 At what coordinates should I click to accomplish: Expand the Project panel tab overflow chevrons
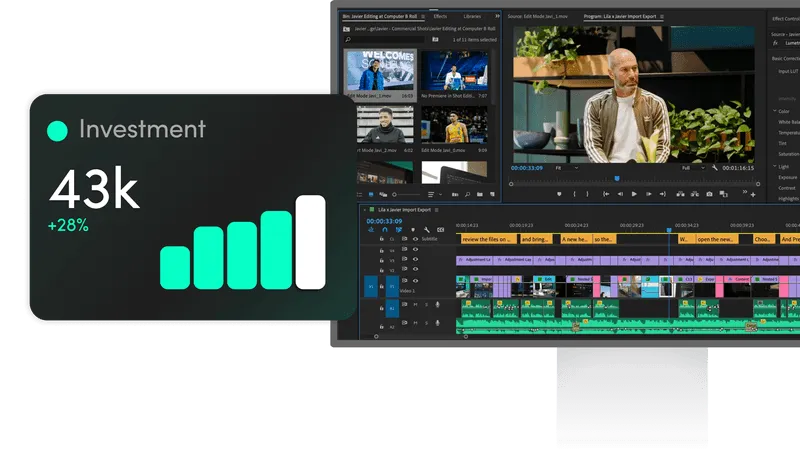tap(497, 16)
